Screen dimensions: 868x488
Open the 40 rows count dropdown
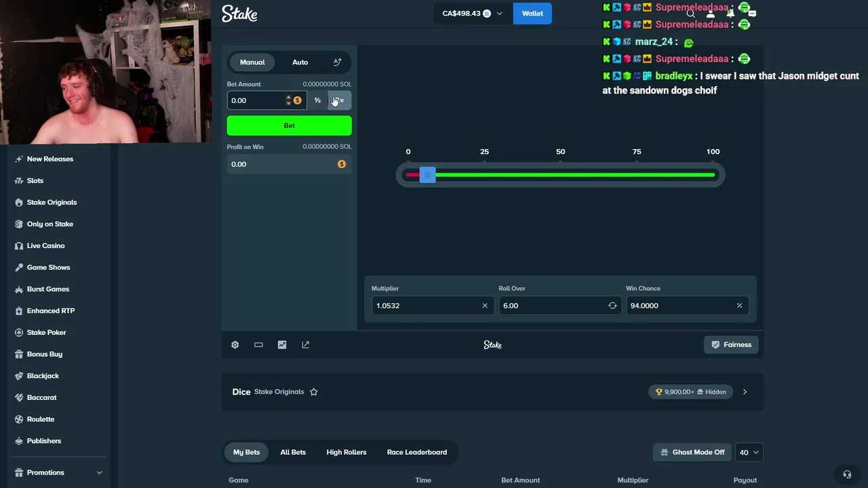coord(749,452)
